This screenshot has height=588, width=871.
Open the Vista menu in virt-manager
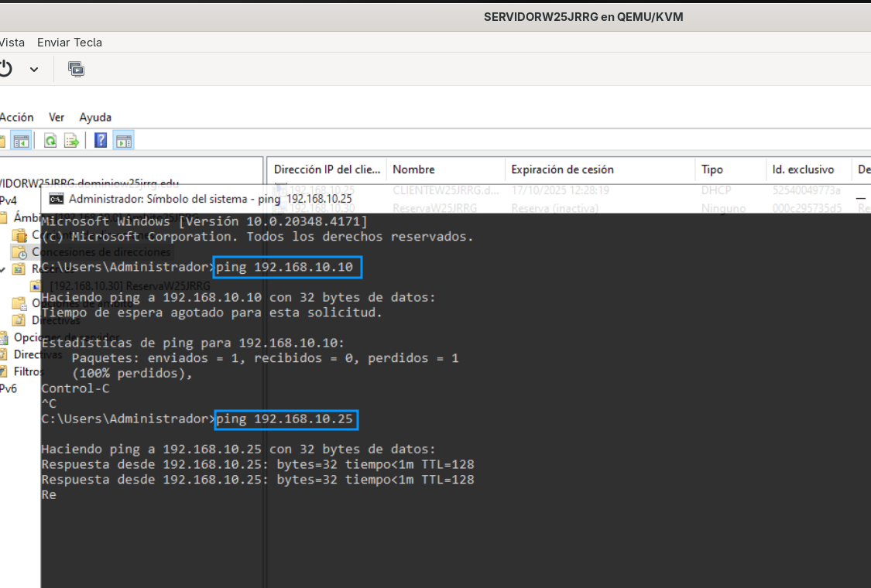pos(12,43)
